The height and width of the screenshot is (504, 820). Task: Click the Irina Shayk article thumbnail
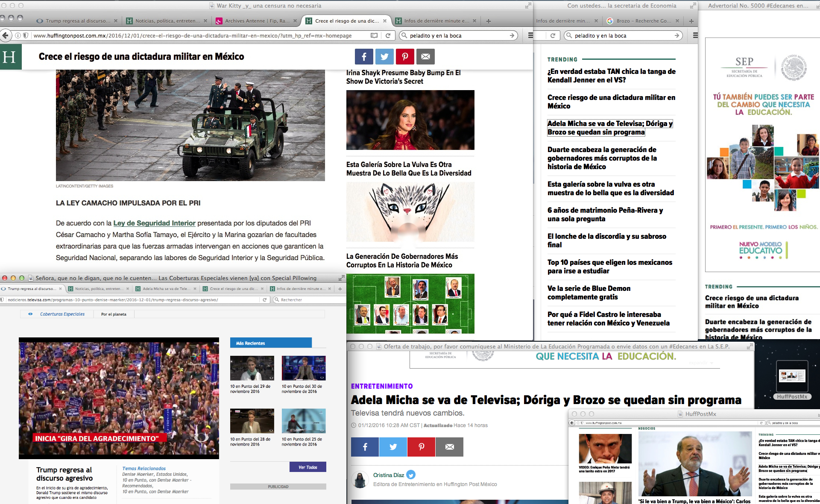click(410, 120)
